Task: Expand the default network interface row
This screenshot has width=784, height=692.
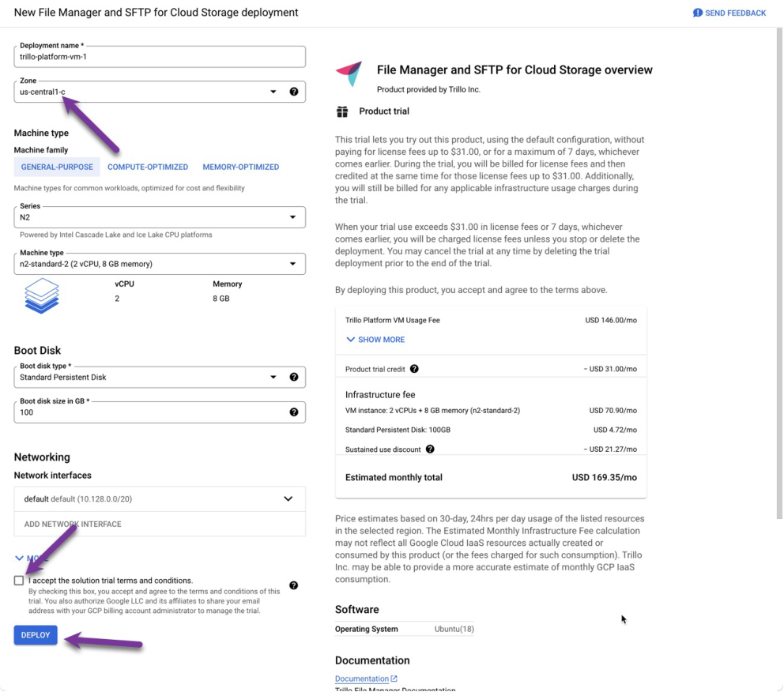Action: pyautogui.click(x=160, y=498)
